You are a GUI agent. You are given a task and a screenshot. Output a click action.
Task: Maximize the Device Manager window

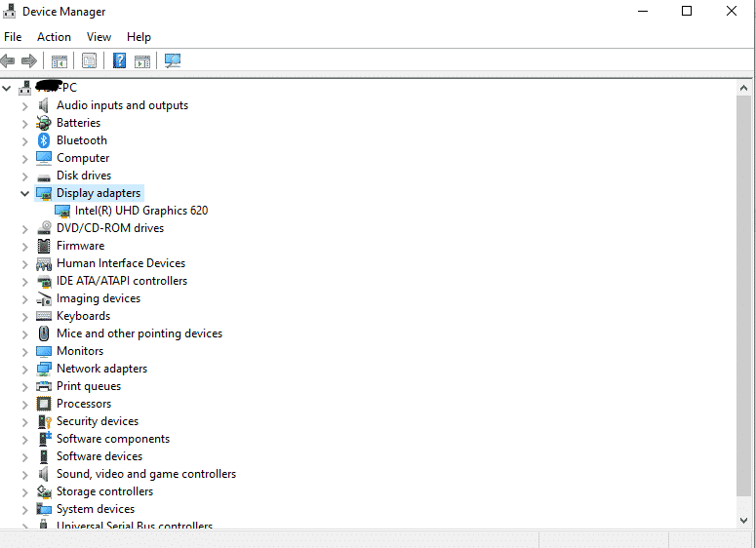tap(687, 11)
